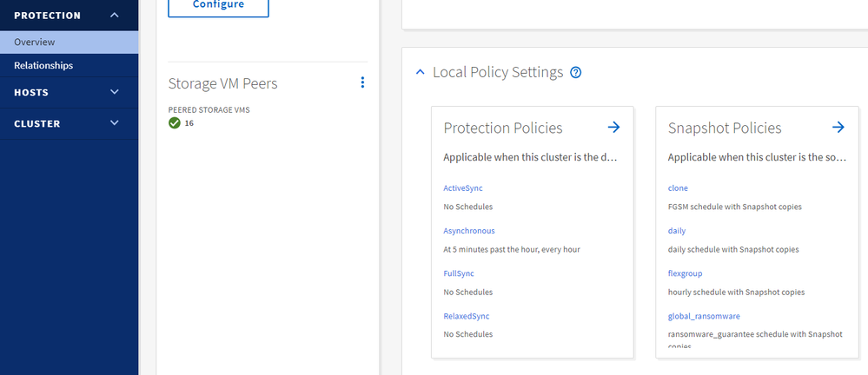Screen dimensions: 868x375
Task: Collapse the Protection sidebar section
Action: 115,16
